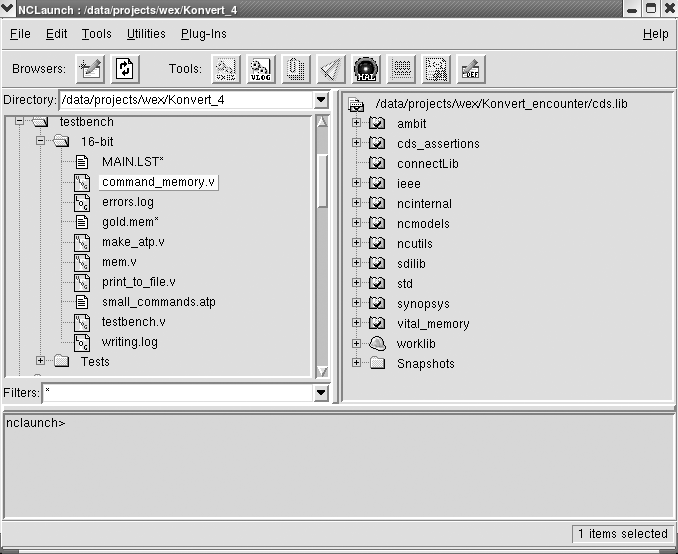Expand the sdilib library
The width and height of the screenshot is (678, 554).
[x=356, y=263]
